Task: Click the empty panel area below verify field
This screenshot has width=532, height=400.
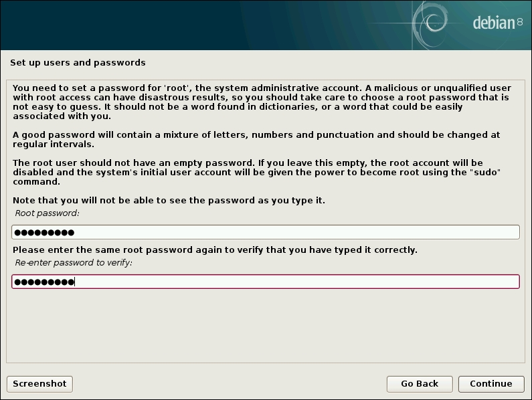Action: click(265, 326)
